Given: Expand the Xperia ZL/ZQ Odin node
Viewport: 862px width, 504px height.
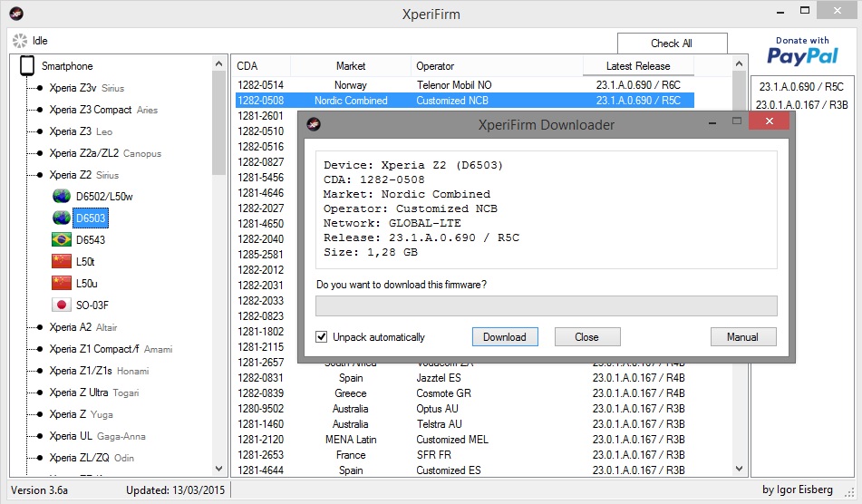Looking at the screenshot, I should pos(39,458).
